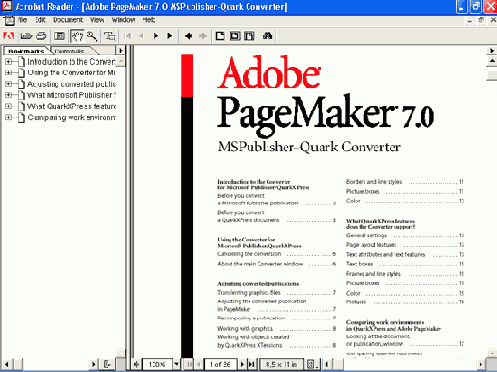Open the page layout status bar button

(312, 364)
